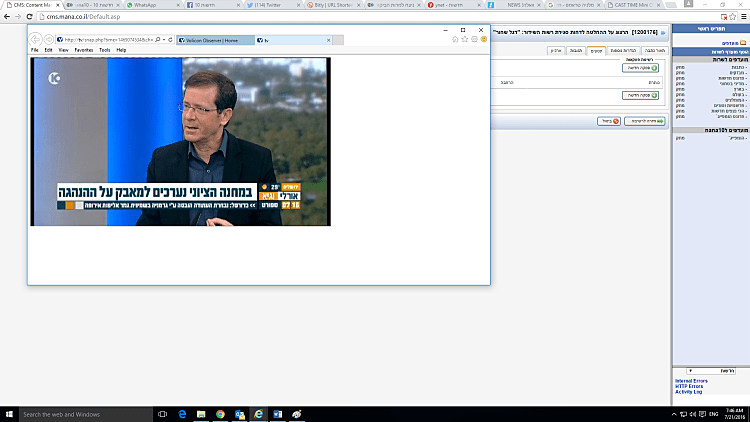Open IE Tools gear icon
750x422 pixels.
point(474,39)
